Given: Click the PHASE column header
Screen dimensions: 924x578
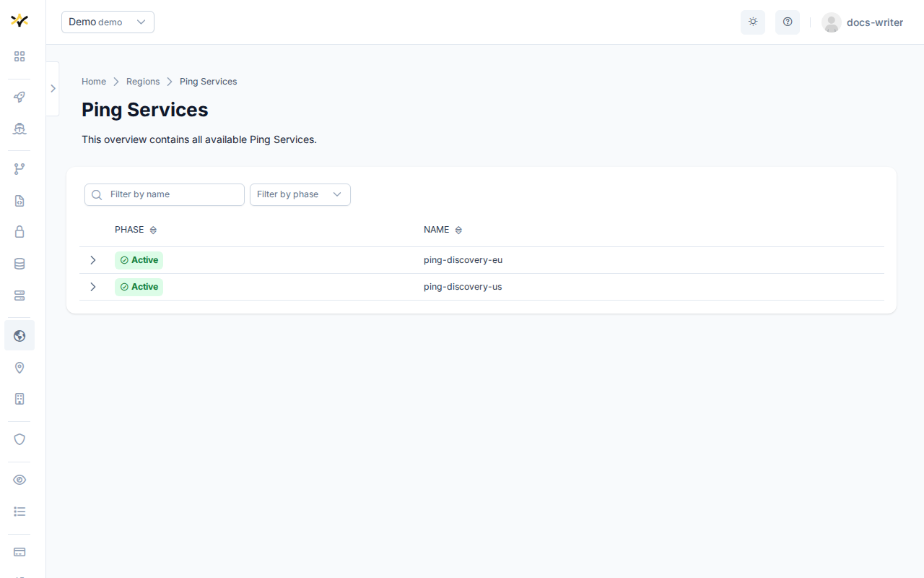Looking at the screenshot, I should coord(129,230).
